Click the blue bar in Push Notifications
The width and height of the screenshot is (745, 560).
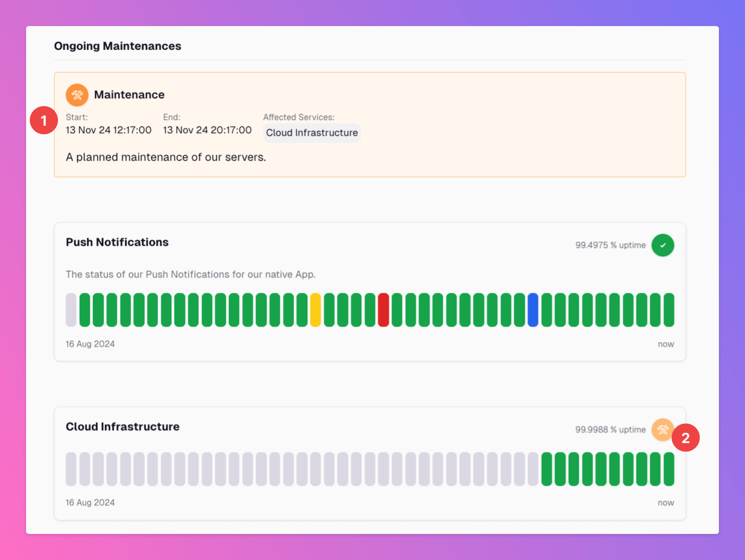(533, 310)
